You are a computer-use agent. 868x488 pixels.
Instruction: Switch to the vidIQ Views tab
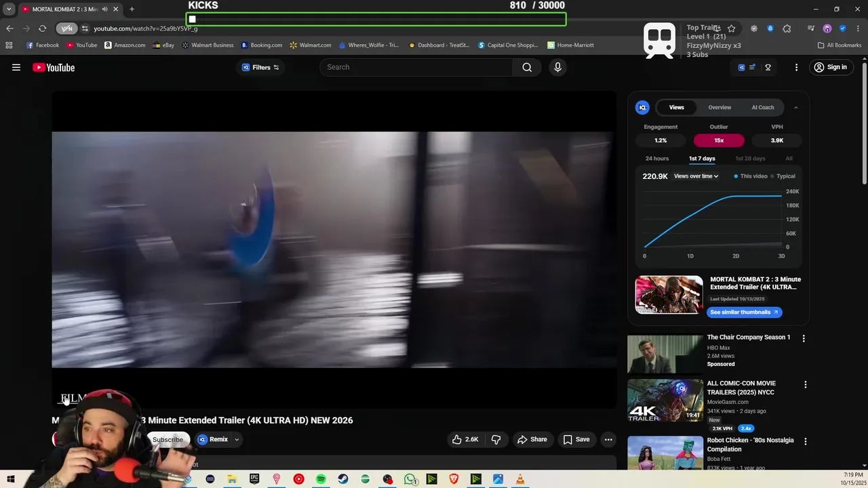tap(677, 107)
